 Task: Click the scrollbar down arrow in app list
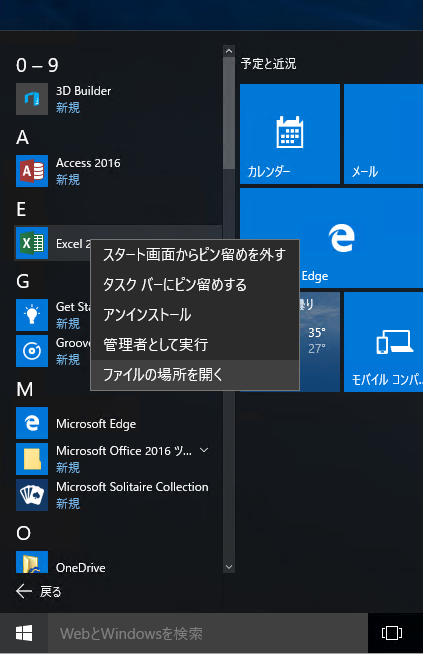[229, 567]
